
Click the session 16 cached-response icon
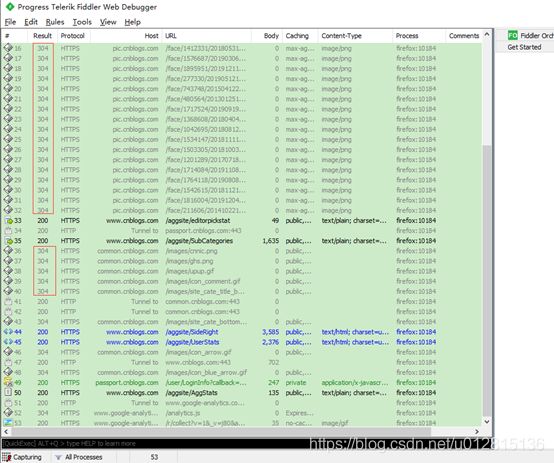point(8,48)
